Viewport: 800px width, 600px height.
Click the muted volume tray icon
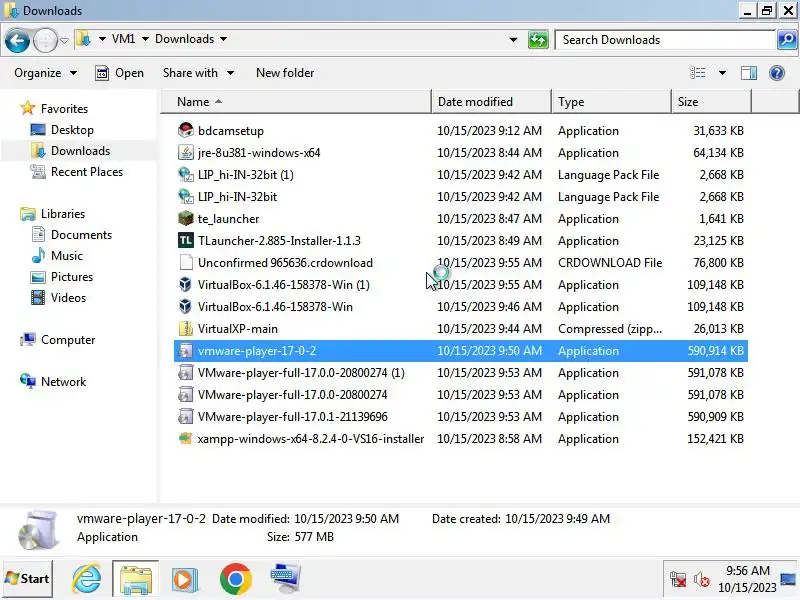(701, 580)
